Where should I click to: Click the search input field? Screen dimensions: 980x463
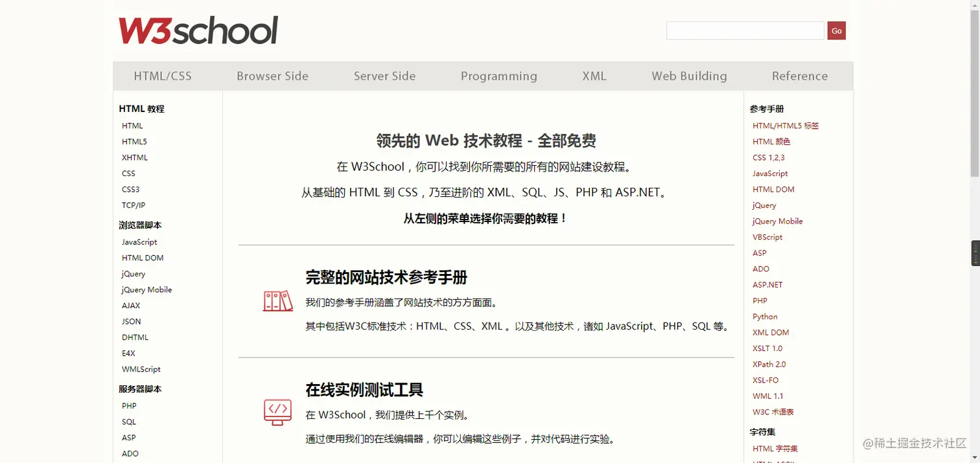coord(744,30)
